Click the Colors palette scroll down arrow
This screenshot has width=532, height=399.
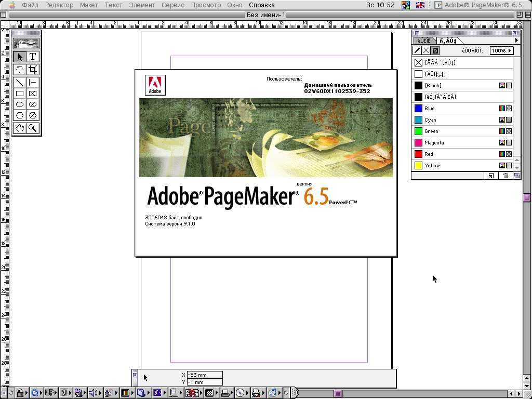pyautogui.click(x=517, y=168)
